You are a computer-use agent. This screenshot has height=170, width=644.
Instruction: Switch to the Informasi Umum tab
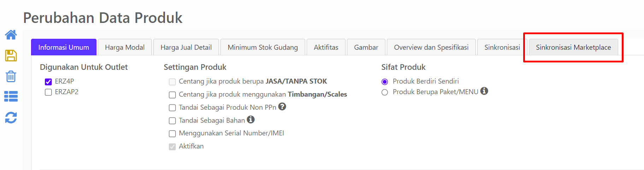pyautogui.click(x=64, y=47)
